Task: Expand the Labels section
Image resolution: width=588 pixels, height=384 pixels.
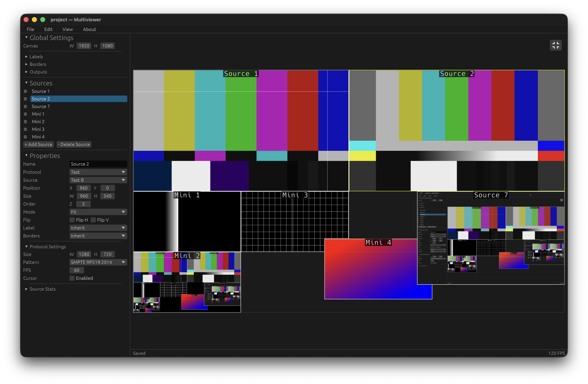Action: coord(34,57)
